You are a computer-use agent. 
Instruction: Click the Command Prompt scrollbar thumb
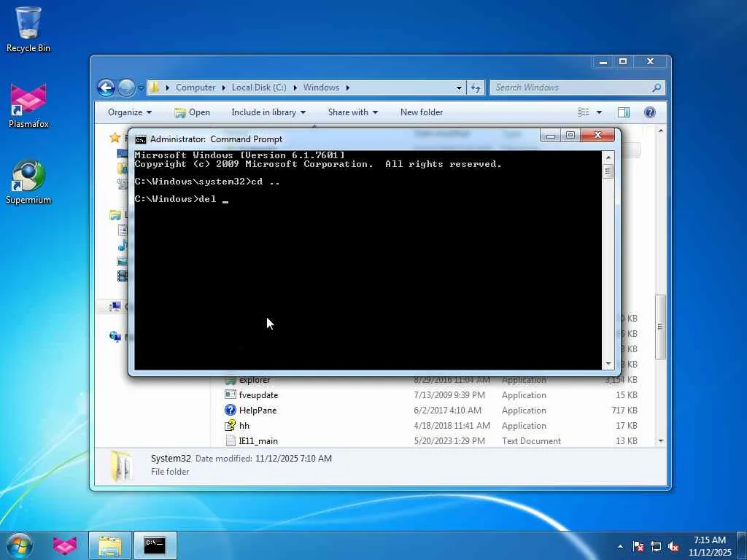click(608, 171)
